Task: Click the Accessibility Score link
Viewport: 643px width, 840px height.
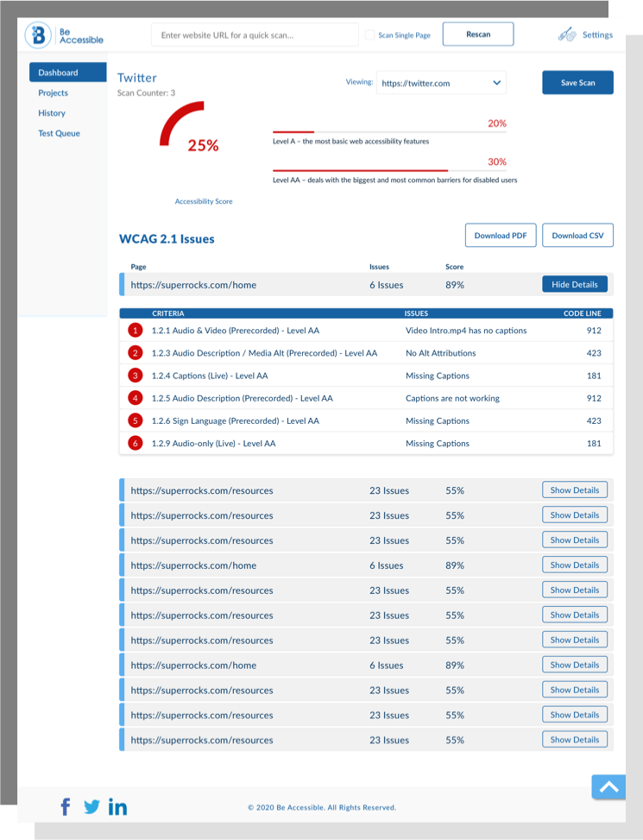Action: [204, 201]
